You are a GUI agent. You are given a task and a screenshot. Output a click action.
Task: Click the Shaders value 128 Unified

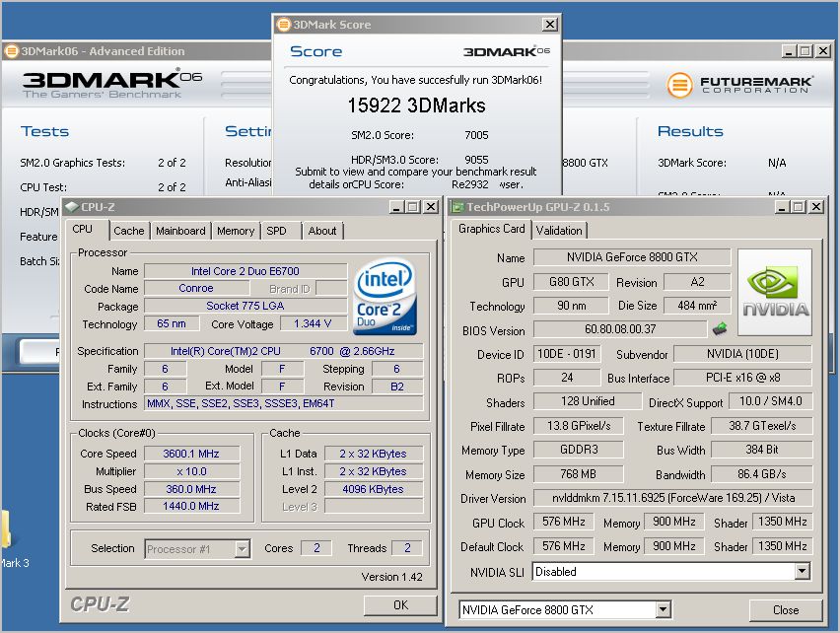pyautogui.click(x=588, y=401)
